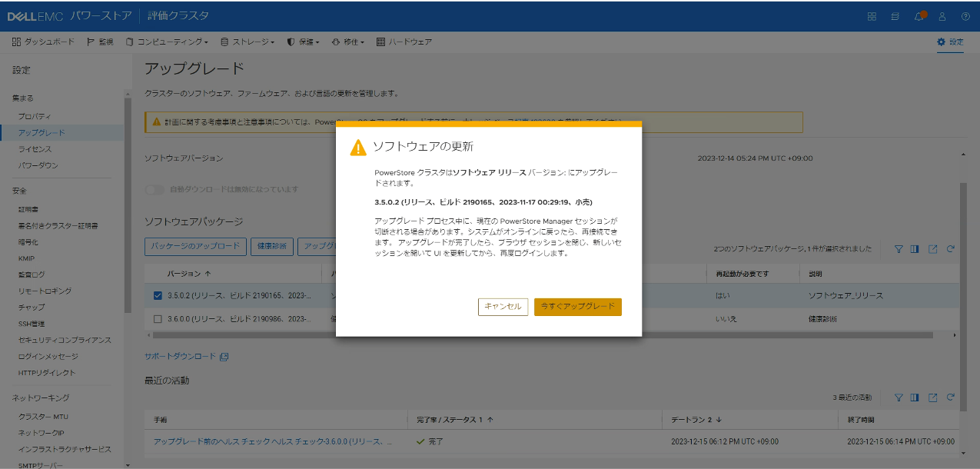Select プロパティ in settings sidebar
Viewport: 980px width, 469px height.
pyautogui.click(x=35, y=116)
